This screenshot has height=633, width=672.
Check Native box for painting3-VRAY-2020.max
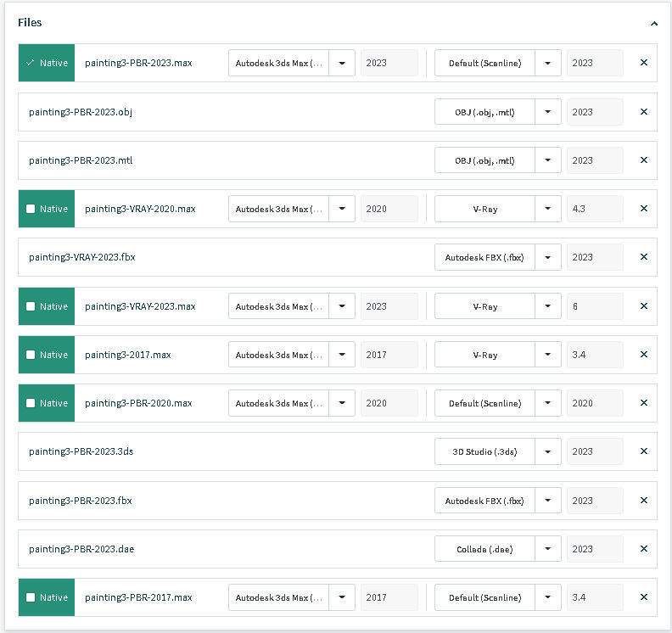click(31, 209)
